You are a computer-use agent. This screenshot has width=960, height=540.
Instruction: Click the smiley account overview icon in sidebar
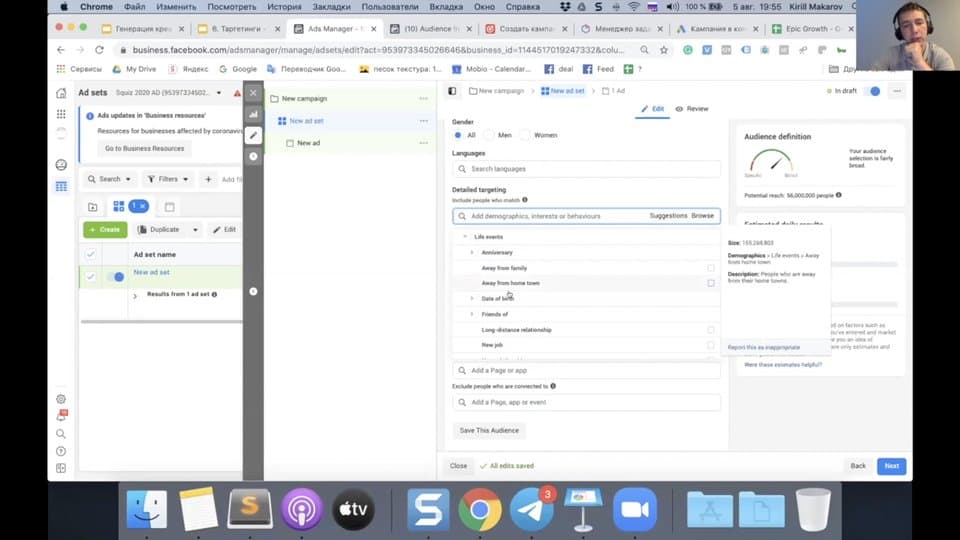[61, 164]
